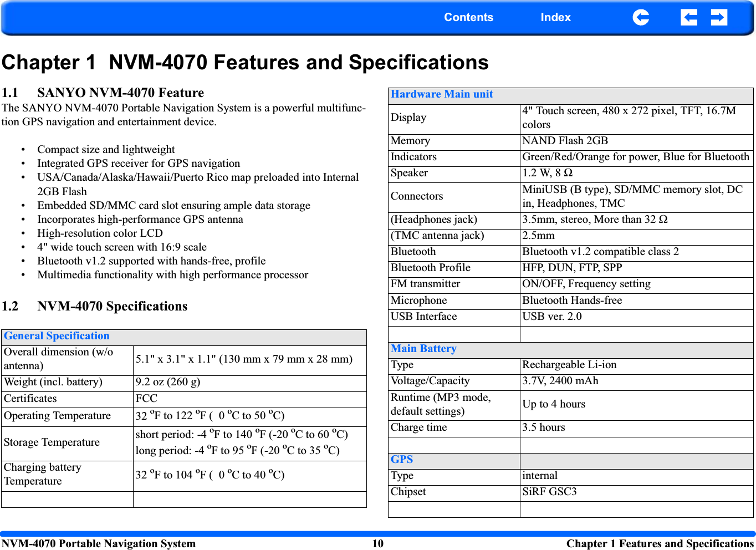Click the 'USB Interface' row label
Image resolution: width=756 pixels, height=550 pixels.
click(423, 317)
